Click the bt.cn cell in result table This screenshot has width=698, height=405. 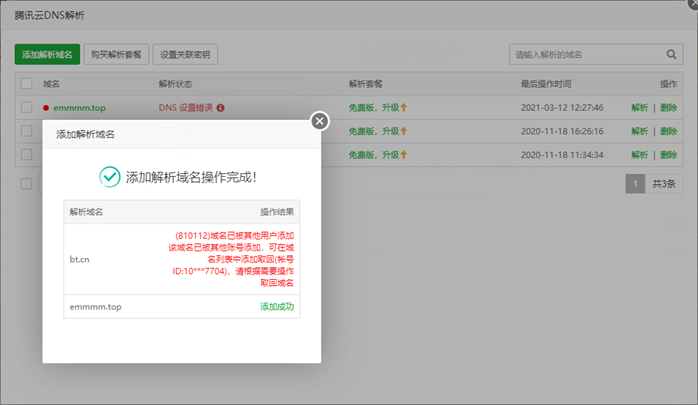point(79,259)
